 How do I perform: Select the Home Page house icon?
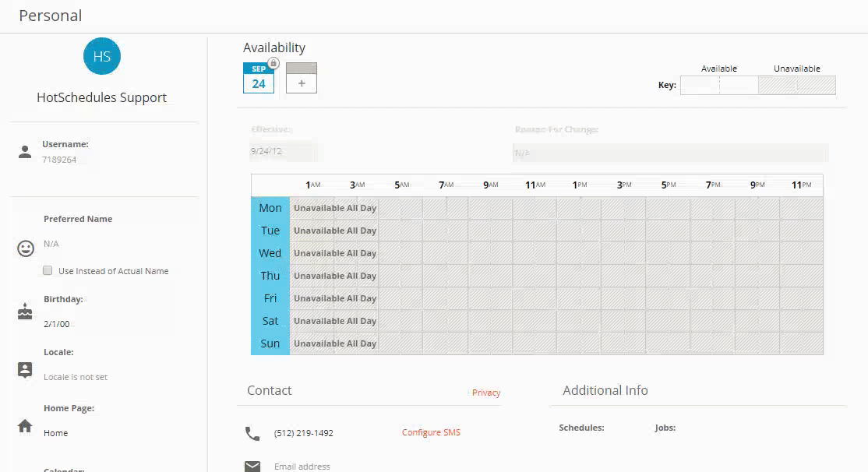(26, 425)
